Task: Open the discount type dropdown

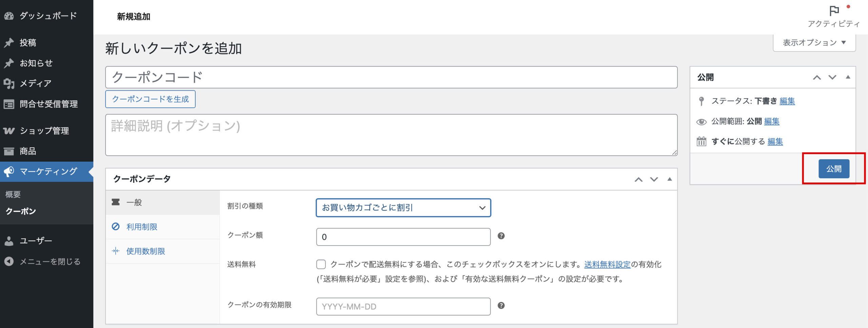Action: [403, 208]
